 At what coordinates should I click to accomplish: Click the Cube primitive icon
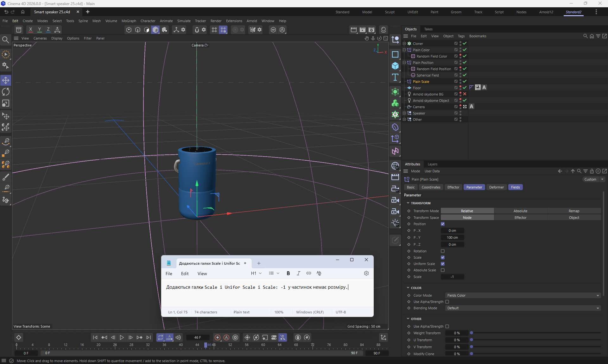tap(395, 66)
